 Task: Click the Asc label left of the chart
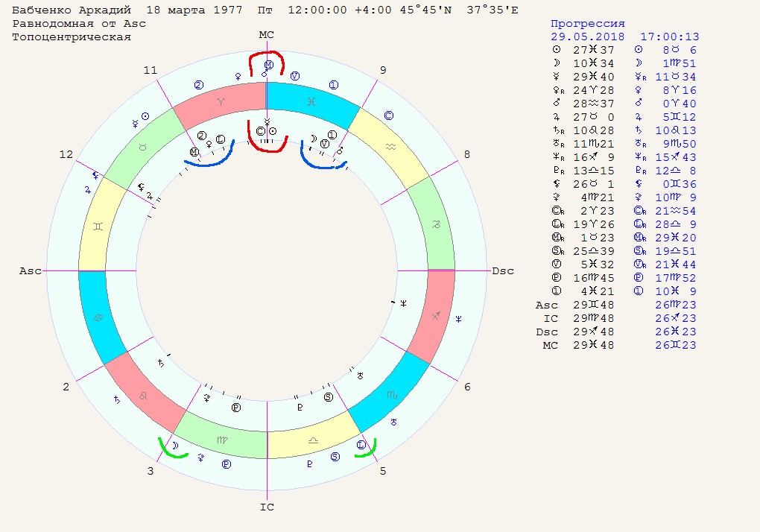(x=30, y=271)
